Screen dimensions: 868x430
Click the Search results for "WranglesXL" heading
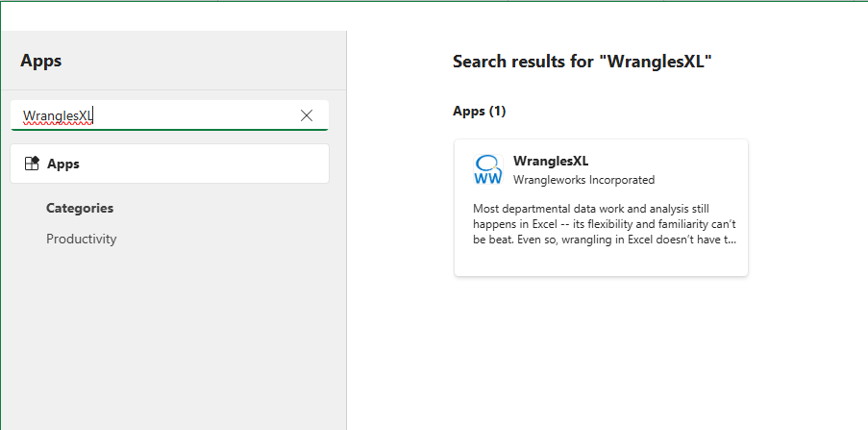pyautogui.click(x=582, y=61)
